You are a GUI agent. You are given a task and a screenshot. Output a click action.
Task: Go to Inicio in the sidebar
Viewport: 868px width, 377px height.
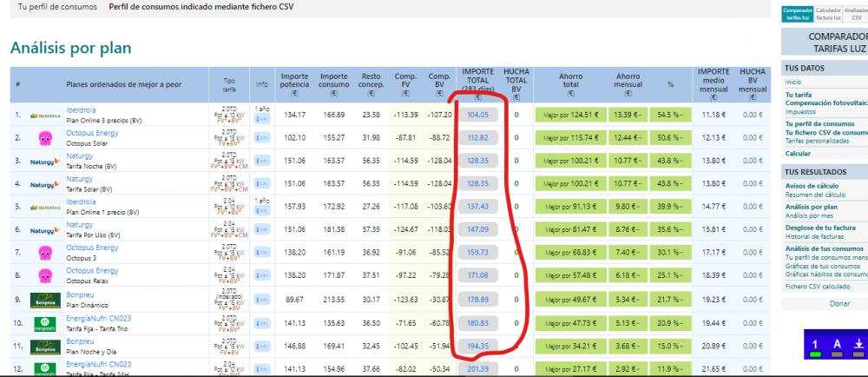(792, 82)
